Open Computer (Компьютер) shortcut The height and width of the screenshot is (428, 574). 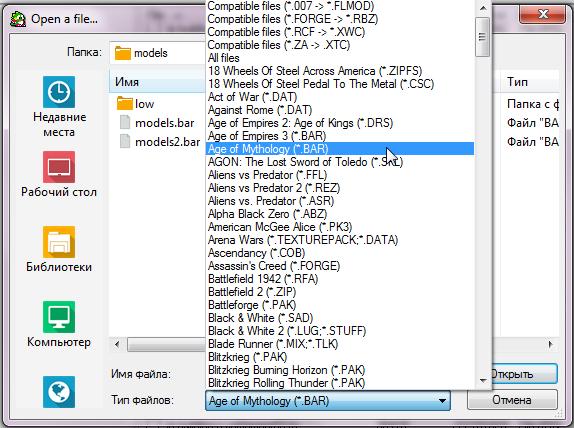pos(59,324)
